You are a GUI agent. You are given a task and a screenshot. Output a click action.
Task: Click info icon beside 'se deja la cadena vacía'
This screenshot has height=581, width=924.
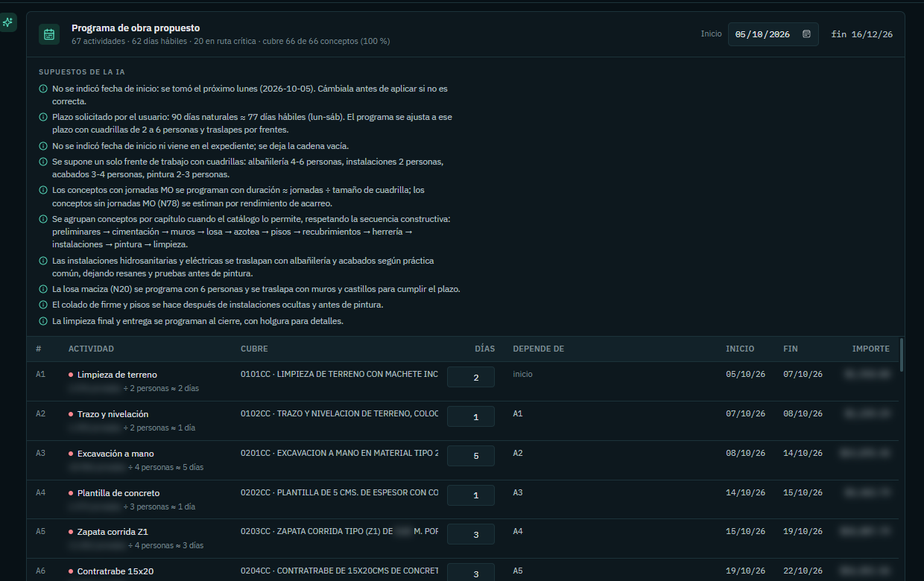click(x=42, y=146)
